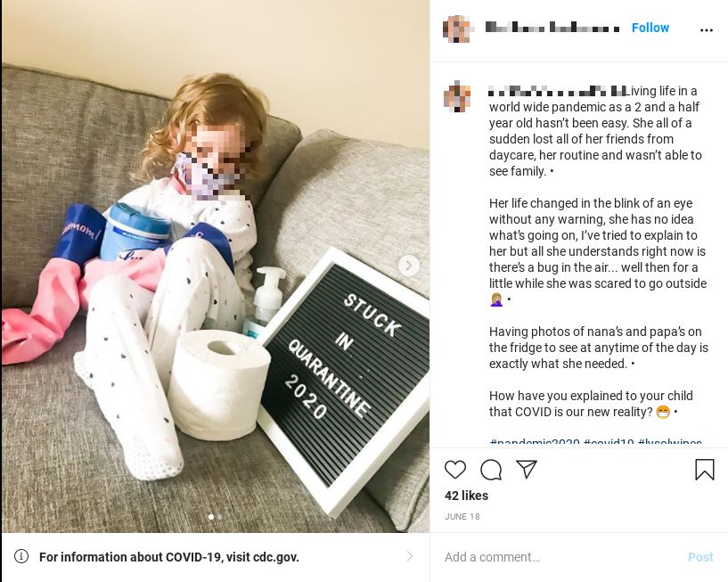The image size is (728, 582).
Task: Submit comment with the Post button
Action: pos(700,557)
